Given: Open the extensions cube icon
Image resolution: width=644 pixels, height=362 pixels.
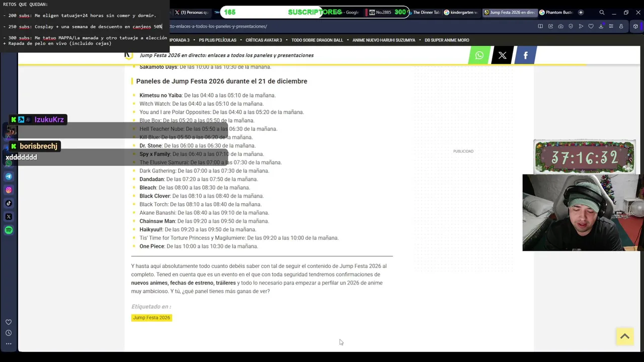Looking at the screenshot, I should (x=635, y=26).
